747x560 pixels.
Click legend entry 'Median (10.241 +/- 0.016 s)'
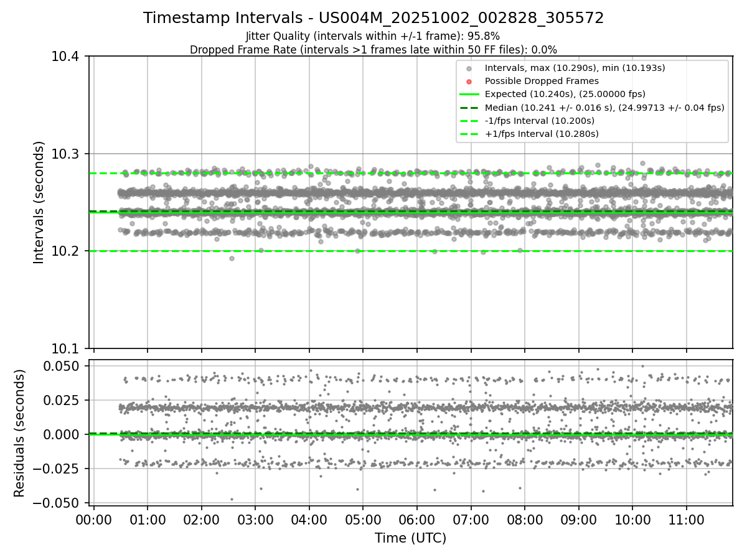(604, 108)
